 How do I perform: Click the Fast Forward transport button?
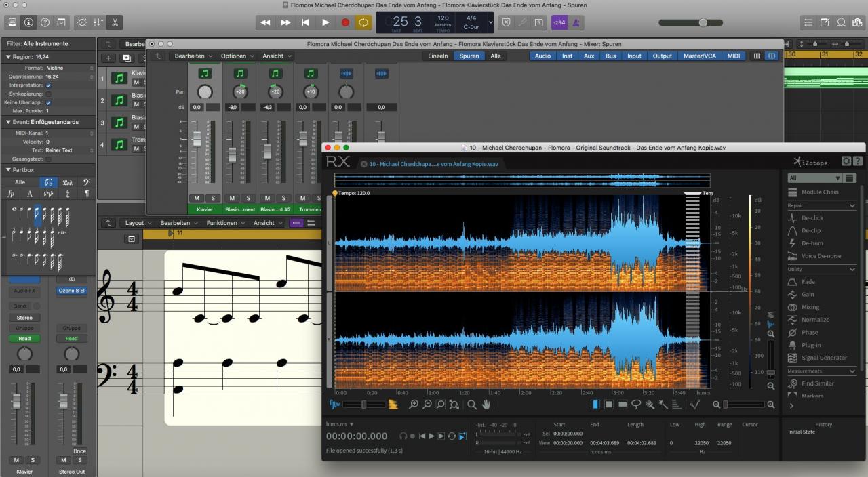pos(285,22)
